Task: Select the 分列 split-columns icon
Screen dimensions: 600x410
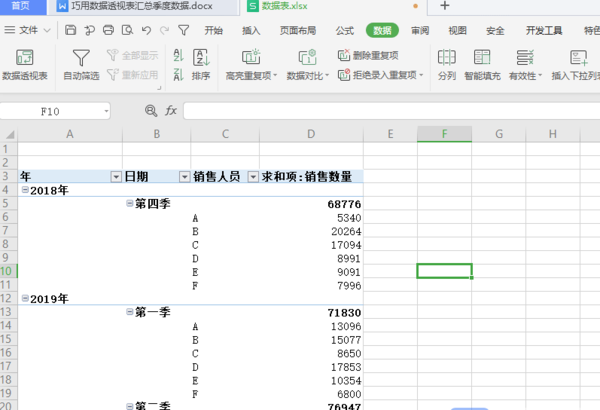Action: (x=446, y=58)
